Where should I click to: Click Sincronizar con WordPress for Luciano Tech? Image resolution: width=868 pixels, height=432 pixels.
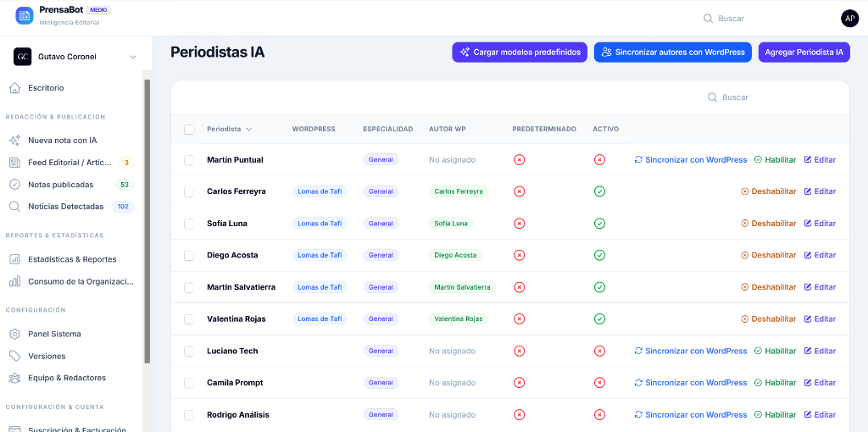(691, 351)
